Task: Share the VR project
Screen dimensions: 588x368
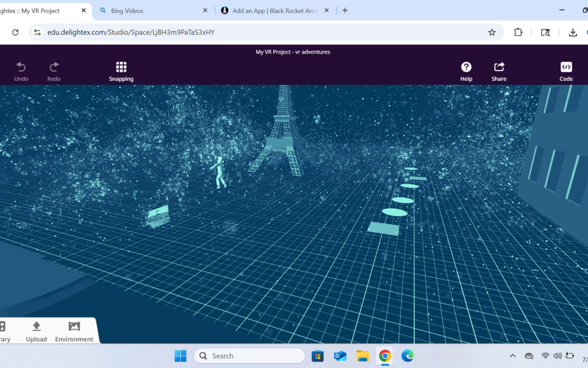Action: 499,71
